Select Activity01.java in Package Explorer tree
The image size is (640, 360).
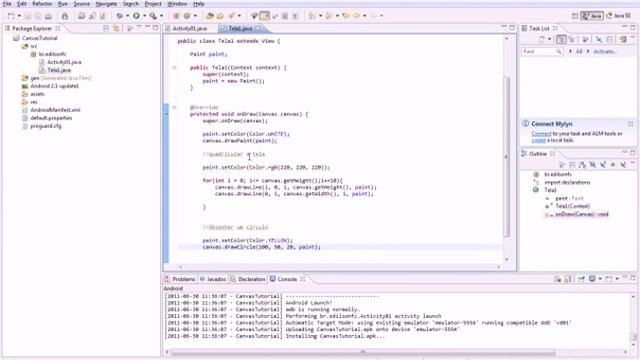click(x=64, y=62)
